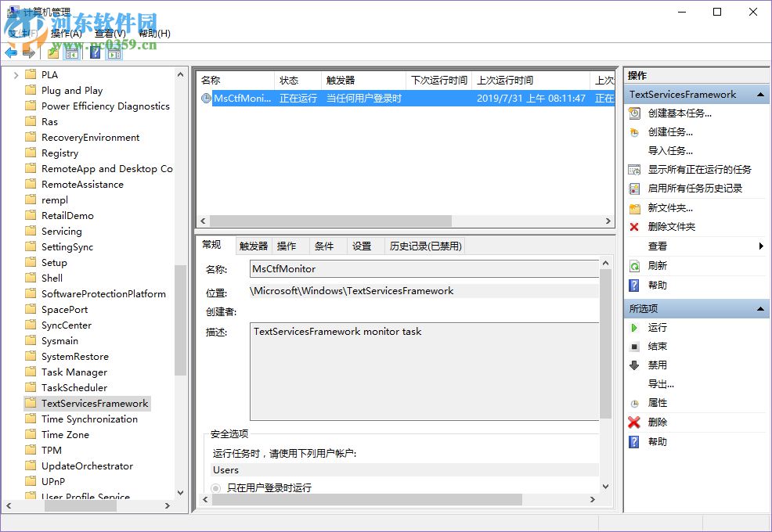Screen dimensions: 772x532
Task: Click the Create Task icon in Actions pane
Action: coord(634,131)
